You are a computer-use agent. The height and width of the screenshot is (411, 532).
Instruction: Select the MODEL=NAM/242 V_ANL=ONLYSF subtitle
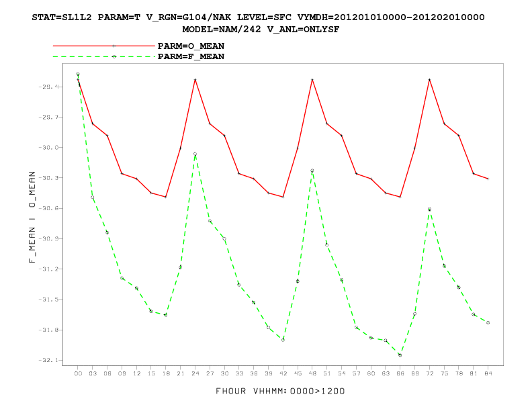pyautogui.click(x=261, y=30)
